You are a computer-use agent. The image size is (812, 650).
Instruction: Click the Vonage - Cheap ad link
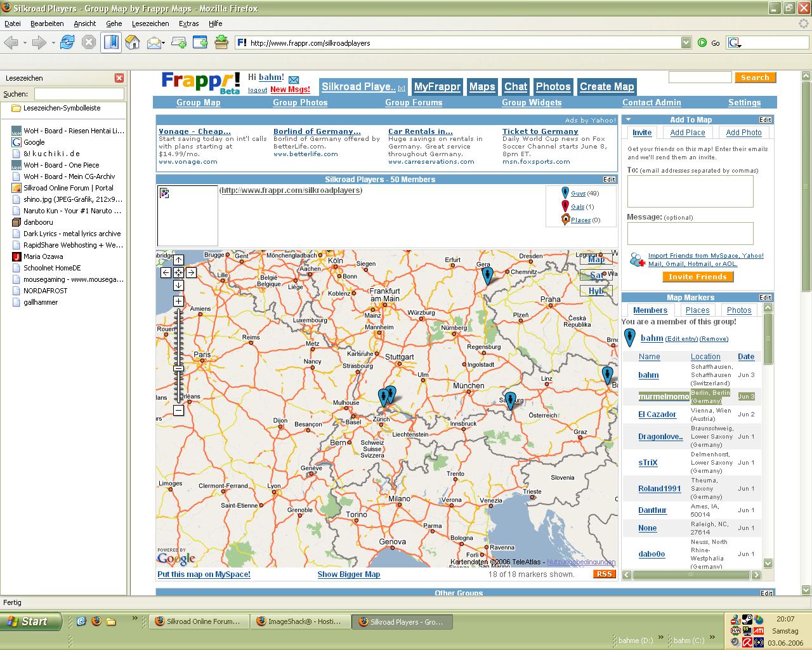[x=195, y=131]
